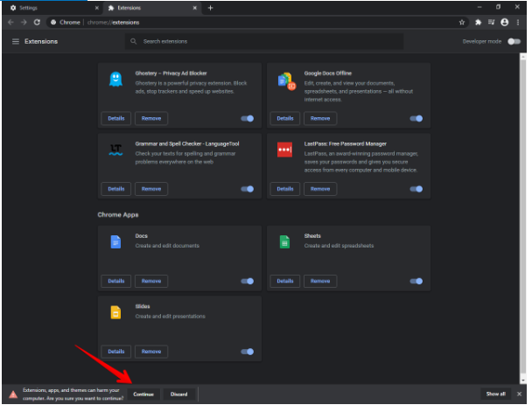Click the Chrome site info icon
Viewport: 532px width, 405px height.
53,23
